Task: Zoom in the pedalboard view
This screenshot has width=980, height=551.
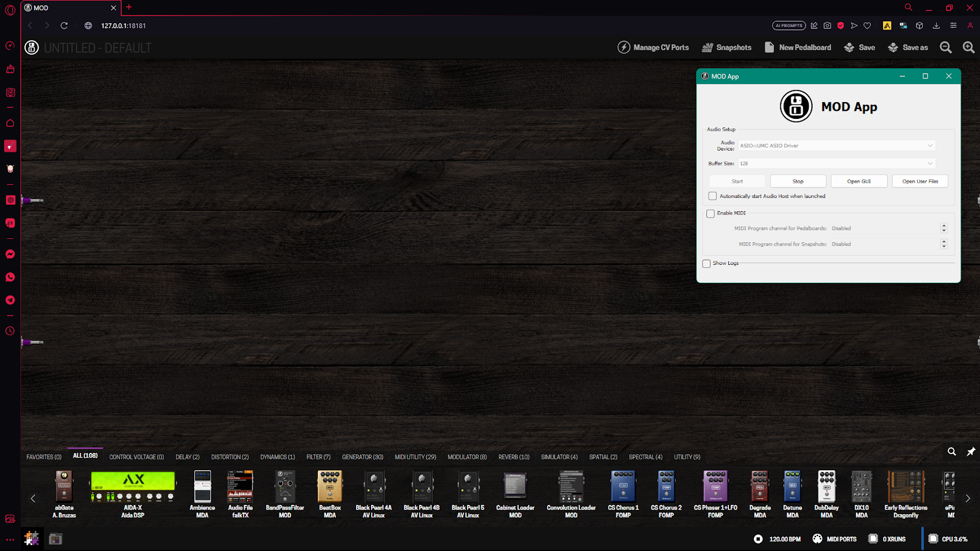Action: [x=968, y=47]
